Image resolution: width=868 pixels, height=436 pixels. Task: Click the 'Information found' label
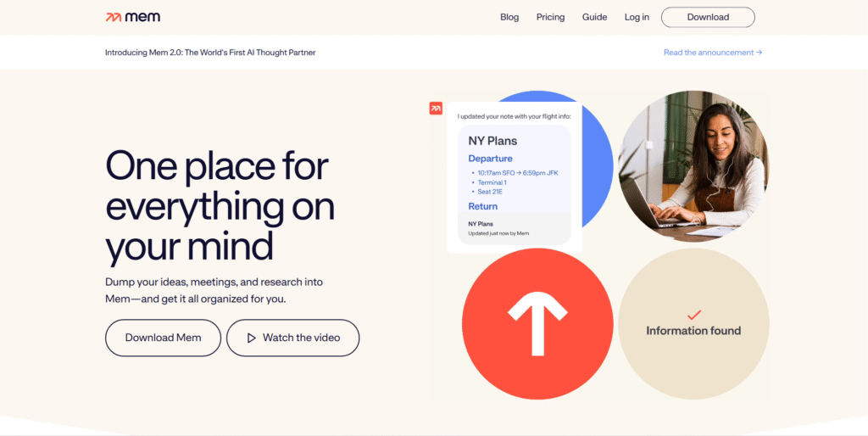[693, 331]
